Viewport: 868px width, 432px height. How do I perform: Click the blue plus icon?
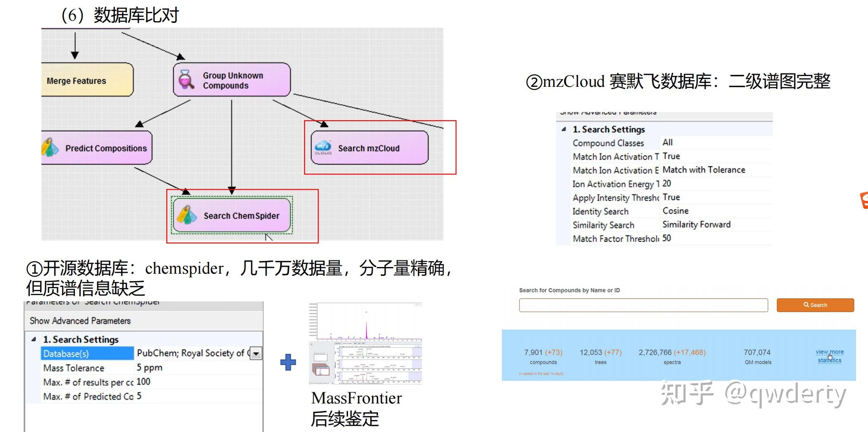click(x=287, y=361)
